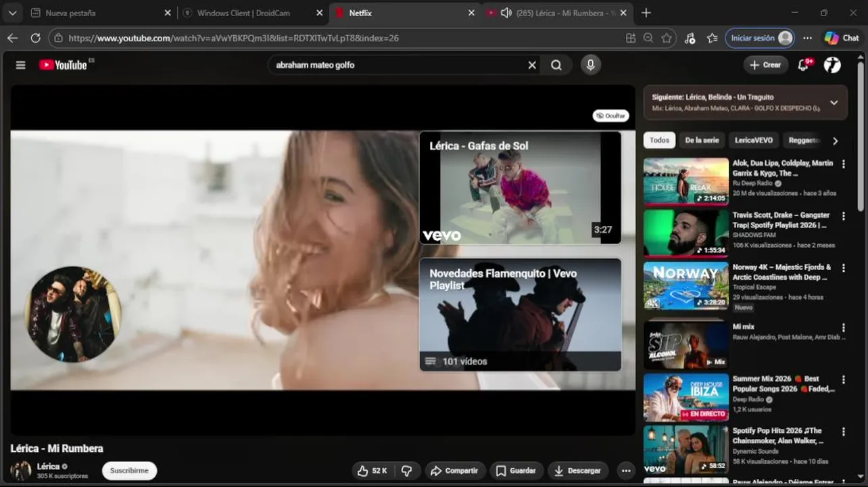The image size is (868, 487).
Task: Open the Norway 4K video thumbnail
Action: click(686, 285)
